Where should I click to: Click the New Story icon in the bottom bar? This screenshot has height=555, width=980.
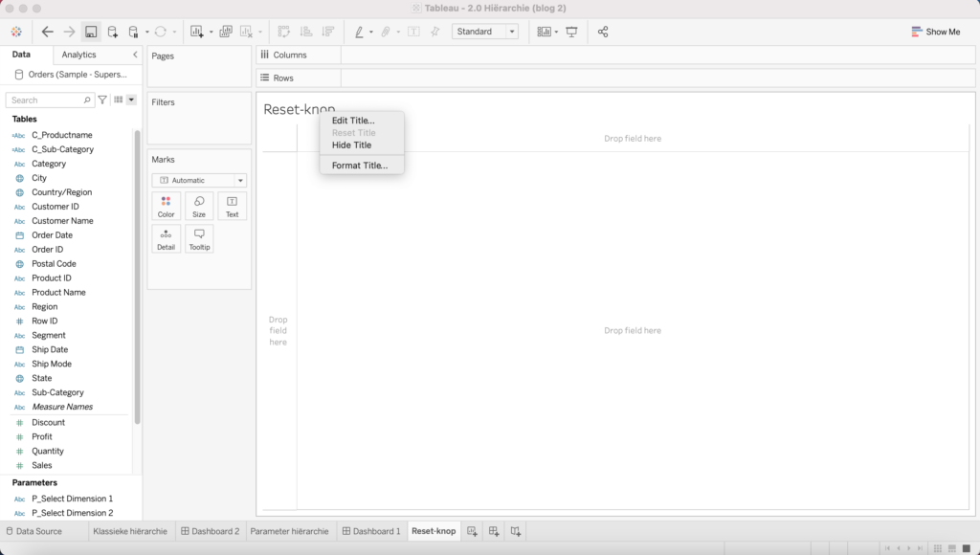(516, 531)
